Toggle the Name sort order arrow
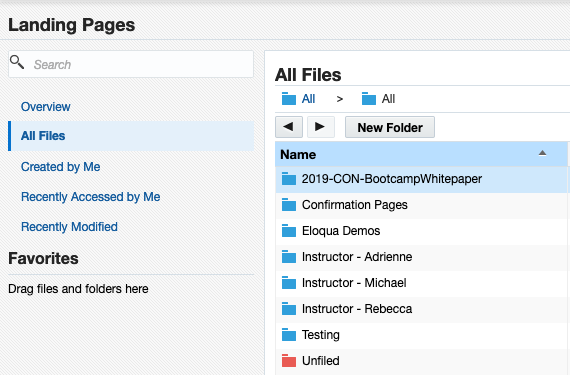Viewport: 570px width, 375px height. pyautogui.click(x=542, y=153)
